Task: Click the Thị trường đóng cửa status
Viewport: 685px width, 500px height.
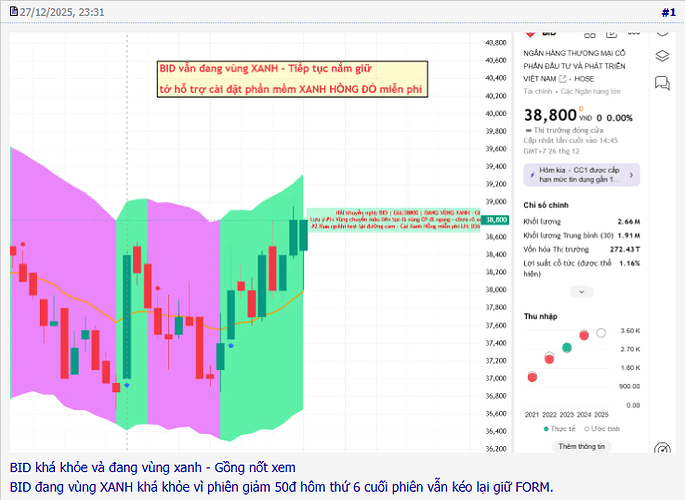Action: tap(568, 130)
